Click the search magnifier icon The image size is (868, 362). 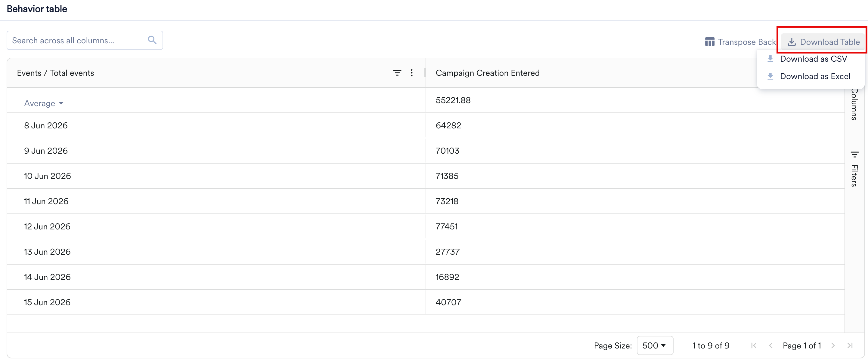(x=152, y=40)
